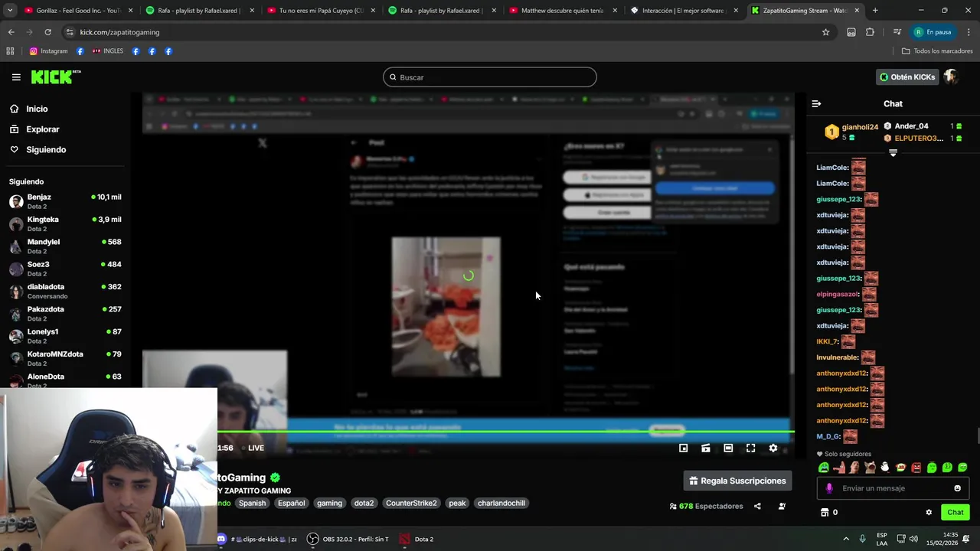Click the Regala Suscripciones button
980x551 pixels.
pyautogui.click(x=737, y=481)
